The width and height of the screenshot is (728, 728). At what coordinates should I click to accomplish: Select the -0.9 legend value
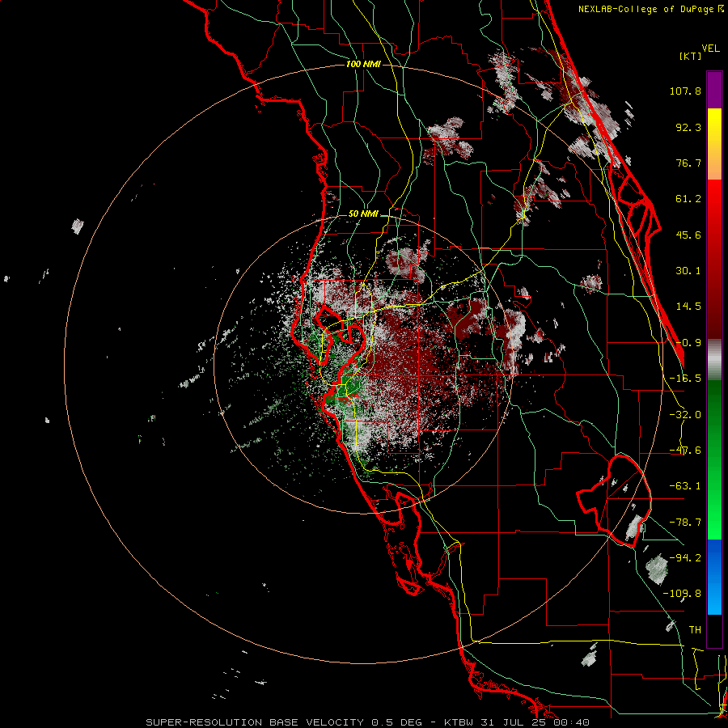[688, 343]
